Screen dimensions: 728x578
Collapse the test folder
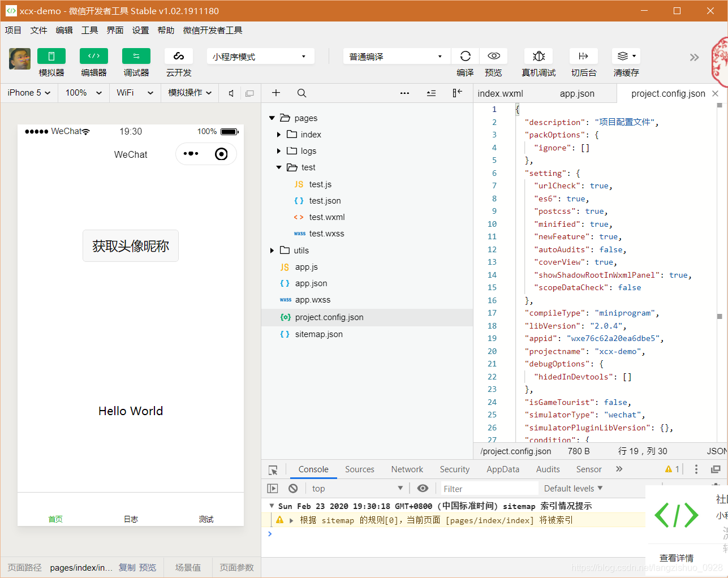(x=279, y=167)
